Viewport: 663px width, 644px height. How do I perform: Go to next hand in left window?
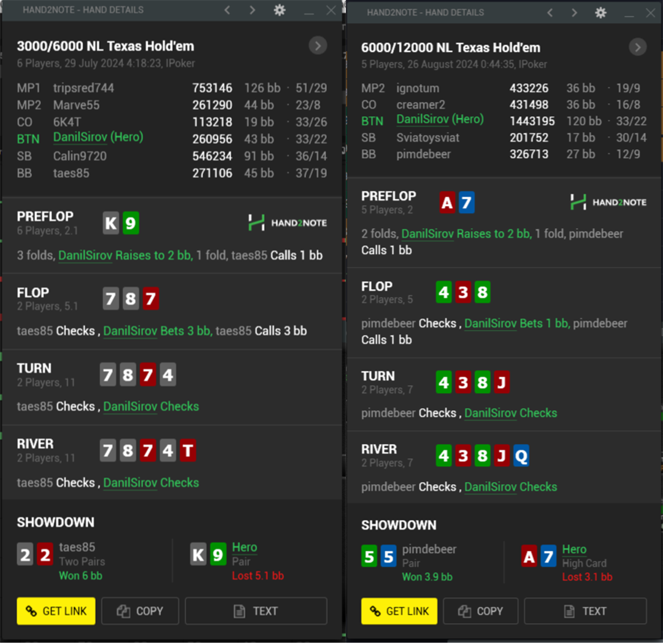pos(253,10)
